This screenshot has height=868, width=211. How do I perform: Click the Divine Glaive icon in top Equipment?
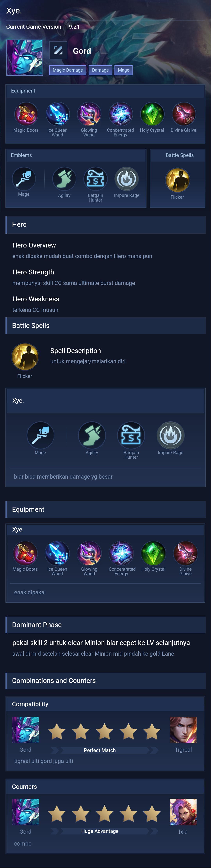point(183,114)
